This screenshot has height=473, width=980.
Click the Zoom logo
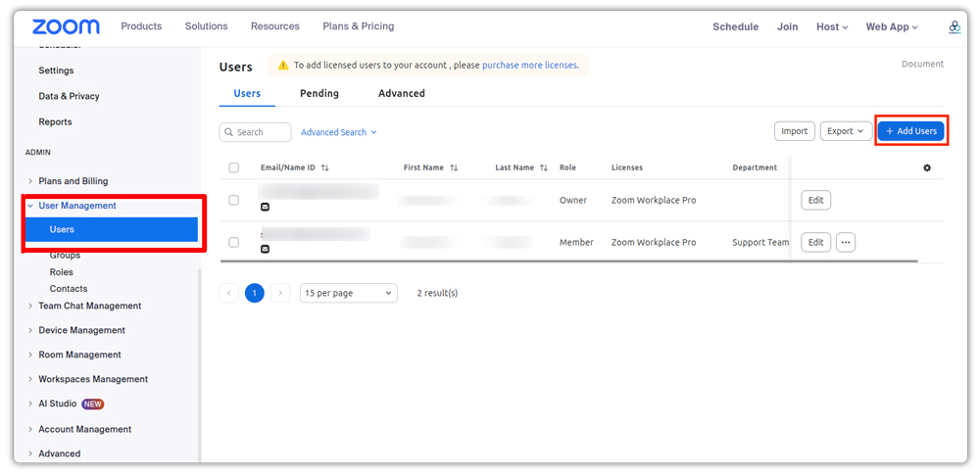coord(66,26)
